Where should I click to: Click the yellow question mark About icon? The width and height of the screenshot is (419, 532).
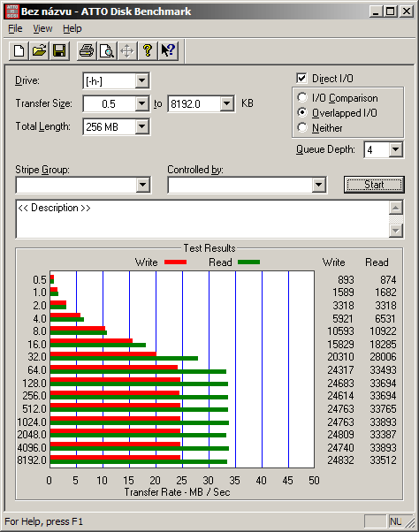148,51
